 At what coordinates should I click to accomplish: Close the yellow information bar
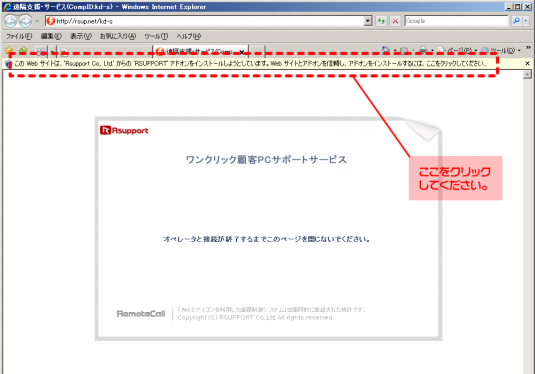coord(527,63)
